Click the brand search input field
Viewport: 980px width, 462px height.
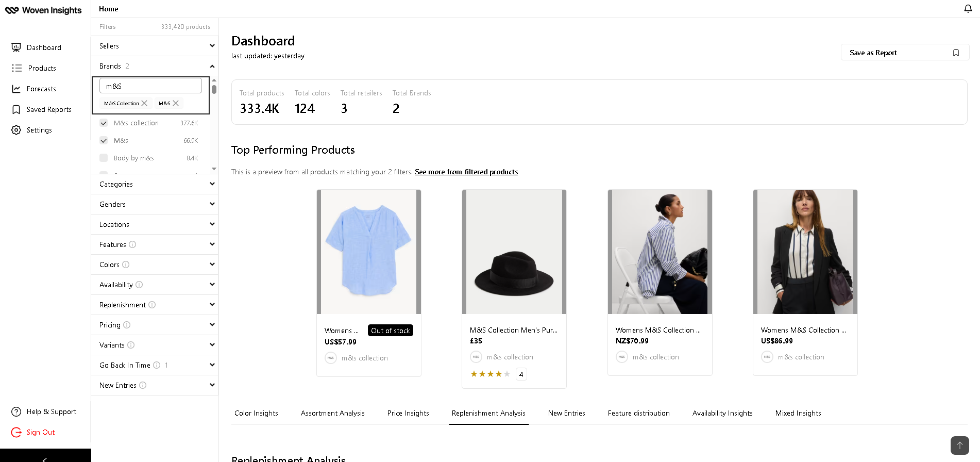[x=150, y=86]
